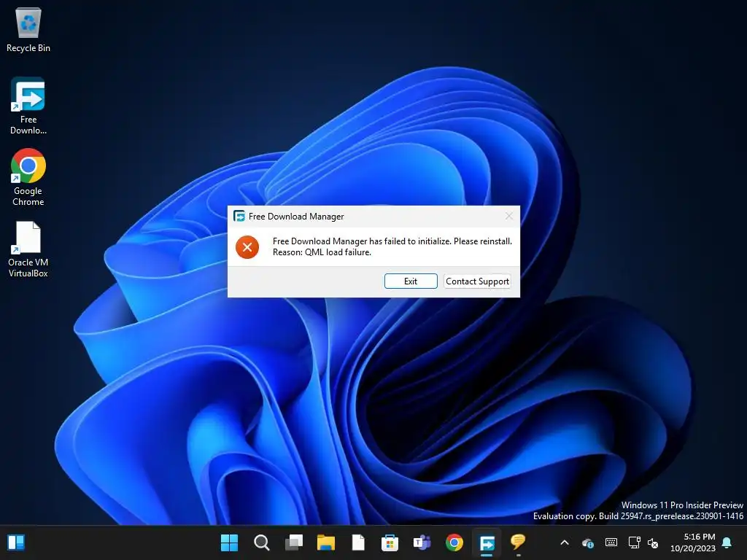Click the 'Free Download Manager' dialog title text
The width and height of the screenshot is (747, 560).
[x=296, y=216]
